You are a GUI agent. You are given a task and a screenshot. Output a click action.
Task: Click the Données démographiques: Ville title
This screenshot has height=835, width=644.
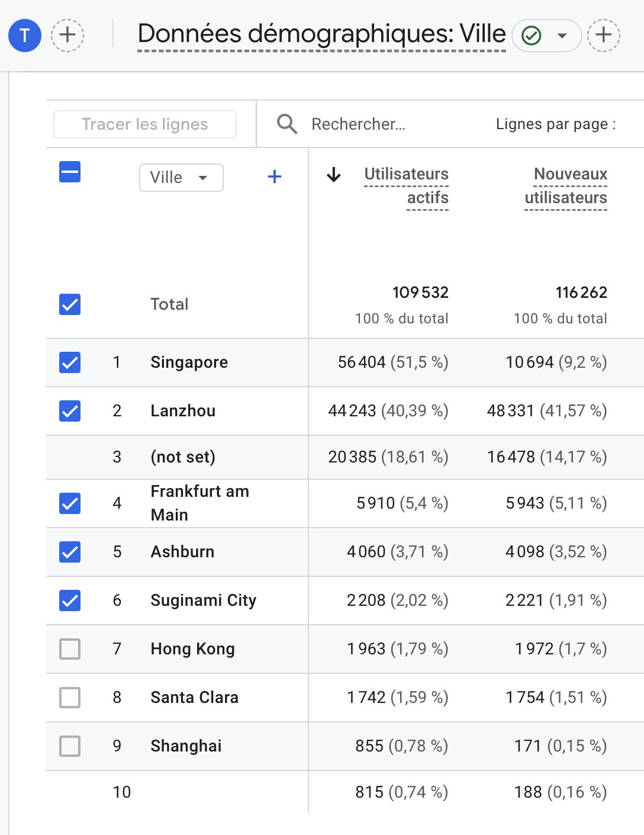(321, 34)
